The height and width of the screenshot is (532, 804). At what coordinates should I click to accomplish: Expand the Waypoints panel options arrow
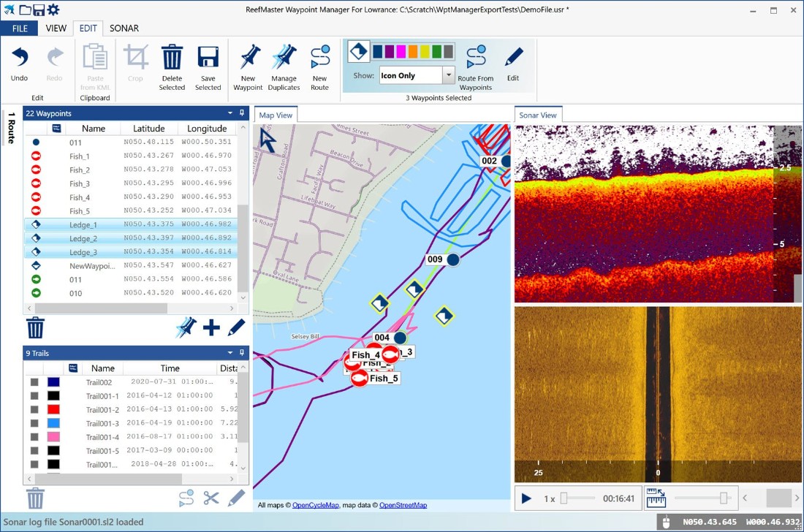tap(231, 113)
